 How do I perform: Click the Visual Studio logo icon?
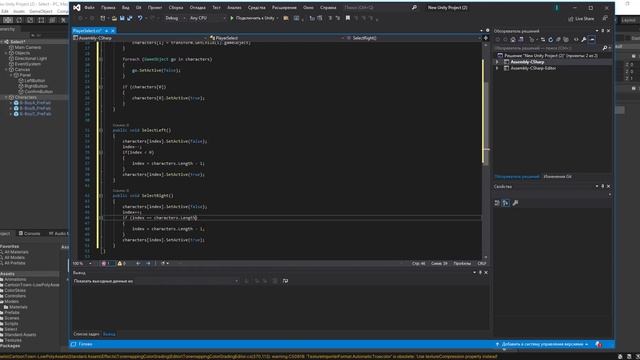(x=76, y=7)
